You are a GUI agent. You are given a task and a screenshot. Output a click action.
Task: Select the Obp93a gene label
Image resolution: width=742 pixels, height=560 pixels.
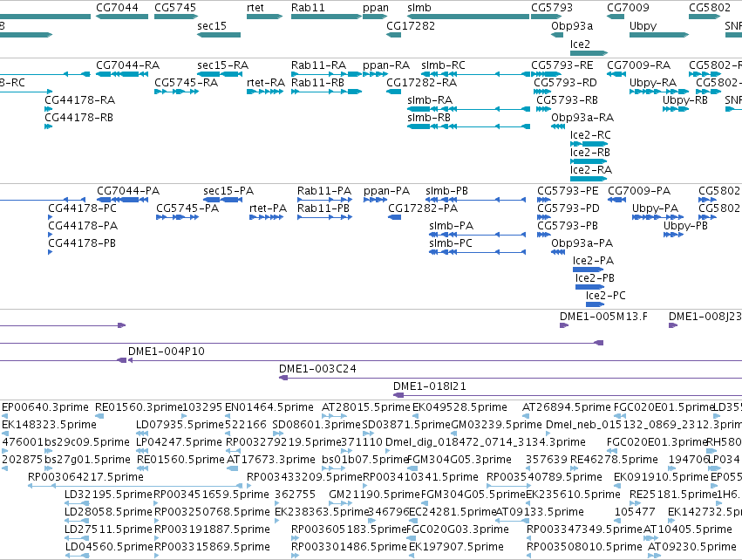point(572,25)
